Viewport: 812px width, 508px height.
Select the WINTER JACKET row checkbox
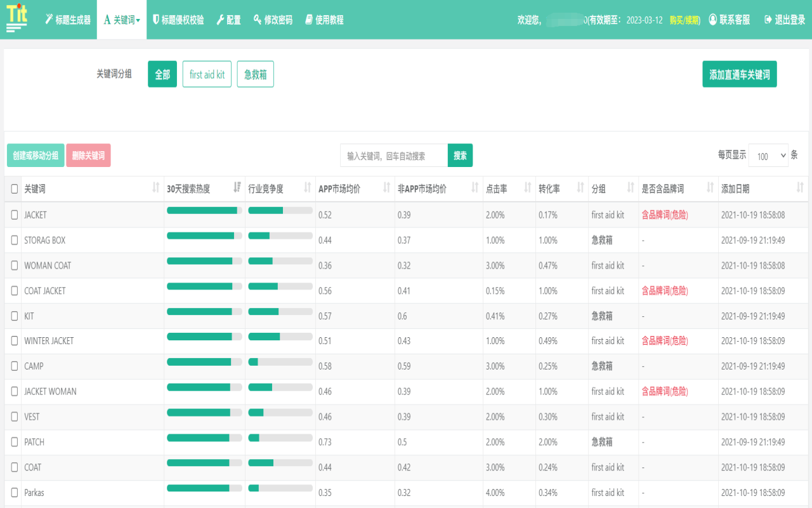pyautogui.click(x=15, y=341)
